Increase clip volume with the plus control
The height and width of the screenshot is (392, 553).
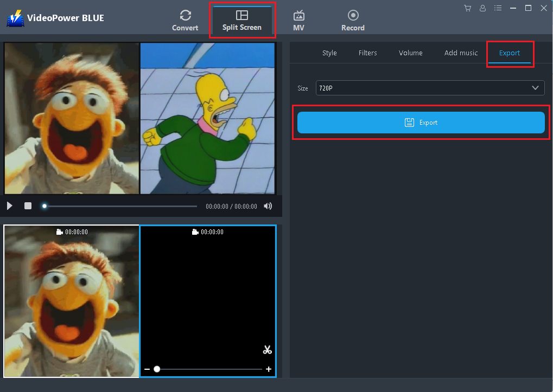click(x=268, y=369)
